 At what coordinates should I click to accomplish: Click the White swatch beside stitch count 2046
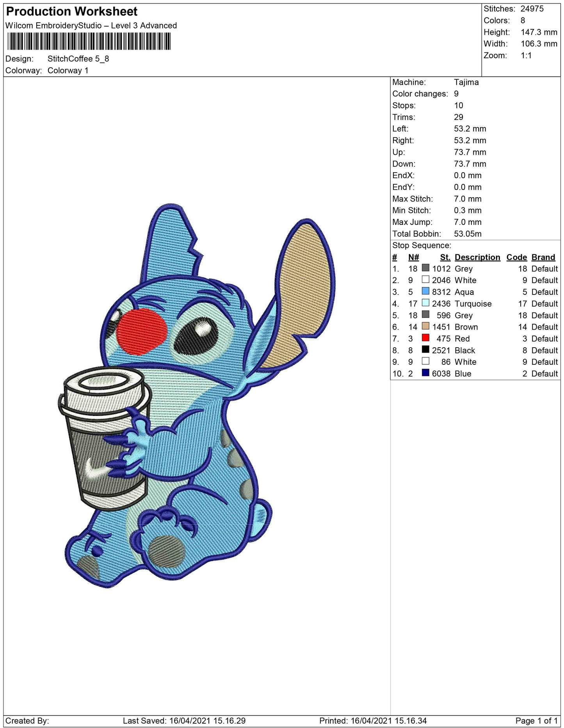(x=425, y=280)
